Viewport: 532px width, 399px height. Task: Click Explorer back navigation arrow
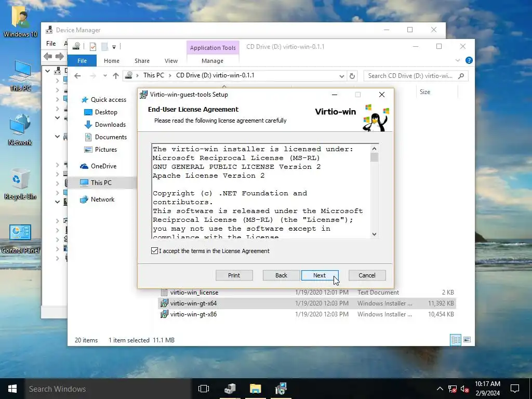pyautogui.click(x=78, y=76)
